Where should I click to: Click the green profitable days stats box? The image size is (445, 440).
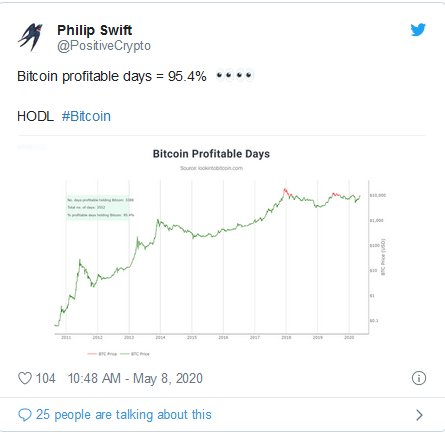[98, 207]
